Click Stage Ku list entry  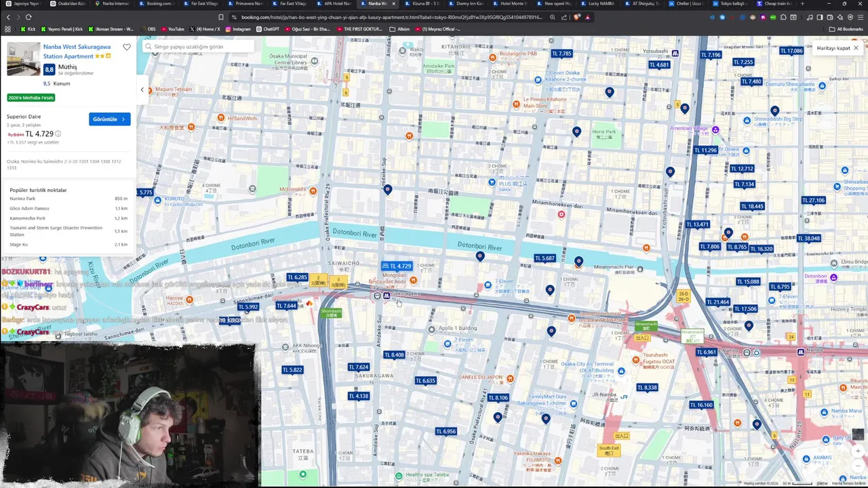[18, 244]
